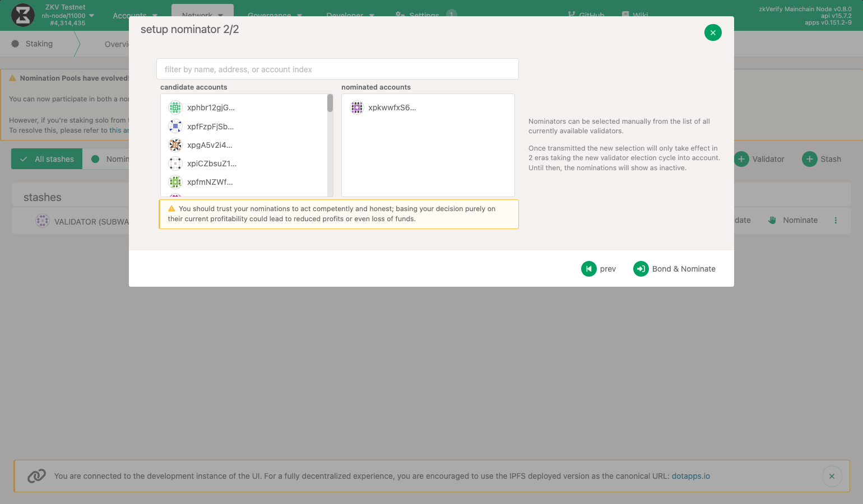Dismiss the development instance banner
Image resolution: width=863 pixels, height=504 pixels.
832,476
